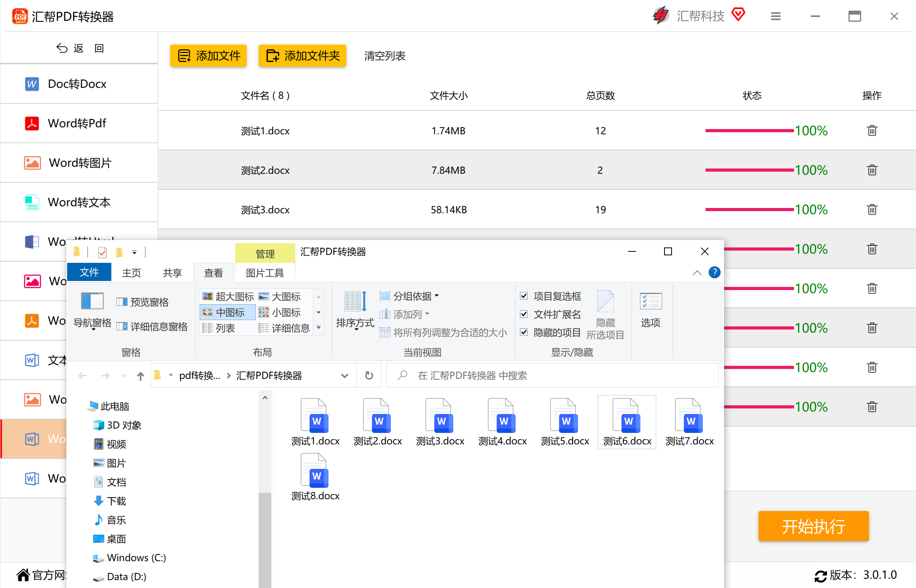Select 测试4.docx file in Explorer
This screenshot has width=916, height=588.
502,422
